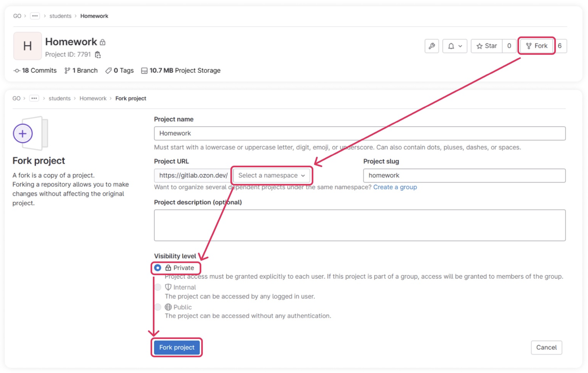
Task: Expand collapsed breadcrumb ellipsis in top panel
Action: [x=35, y=16]
